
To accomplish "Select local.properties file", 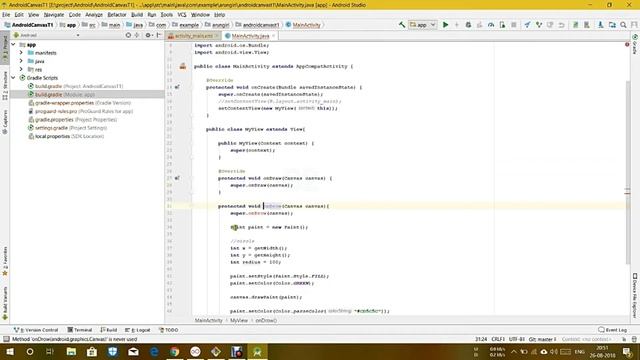I will point(66,136).
